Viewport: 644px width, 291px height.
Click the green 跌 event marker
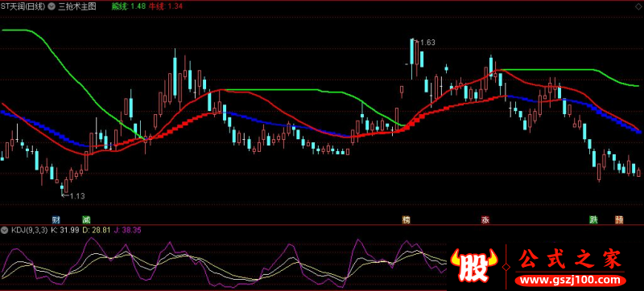(593, 219)
